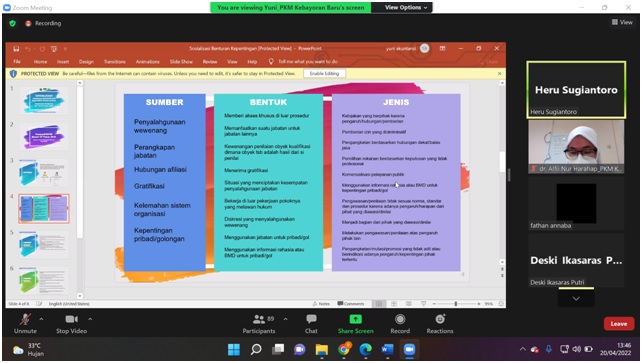Viewport: 642px width, 363px height.
Task: Open Microsoft Edge from the taskbar
Action: 365,349
